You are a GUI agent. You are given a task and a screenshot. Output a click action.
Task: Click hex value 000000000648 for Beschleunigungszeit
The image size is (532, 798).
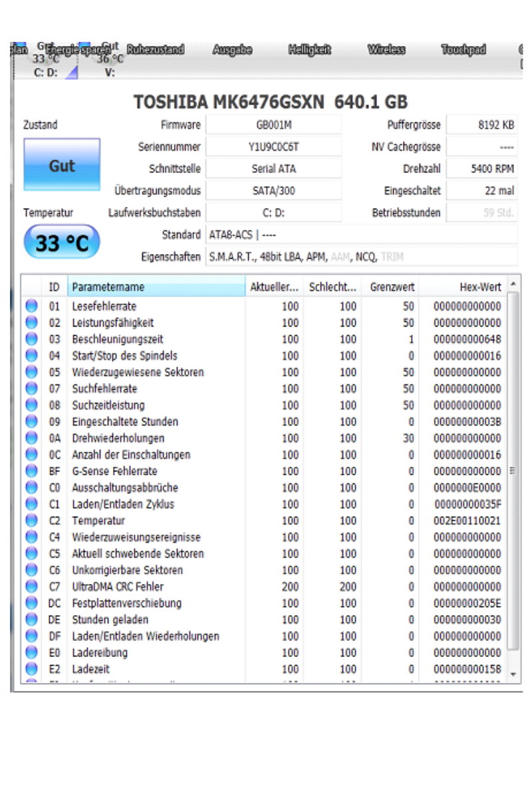(x=467, y=339)
